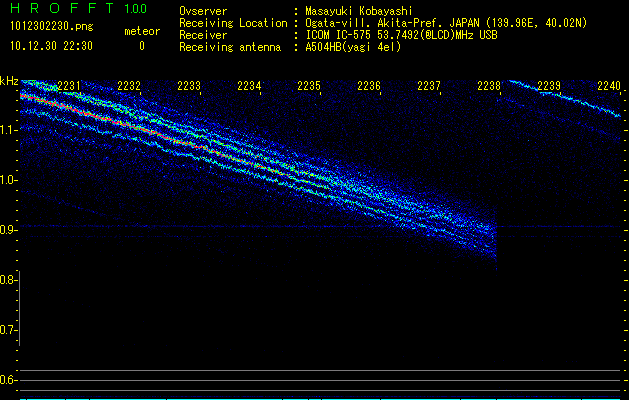Viewport: 629px width, 400px height.
Task: Click the 2237 time marker
Action: point(429,86)
